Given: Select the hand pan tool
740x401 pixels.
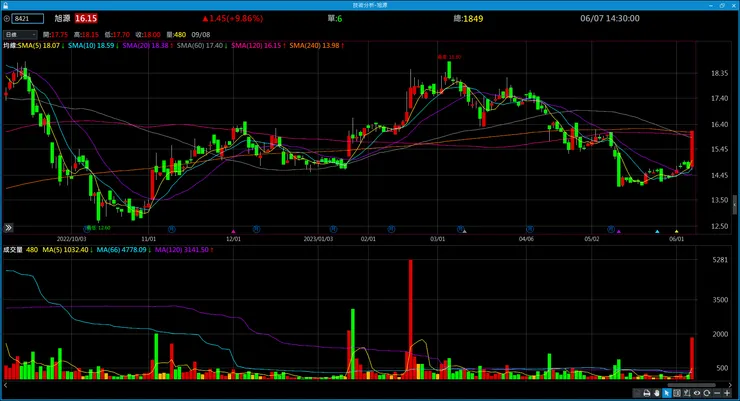Looking at the screenshot, I should [656, 393].
